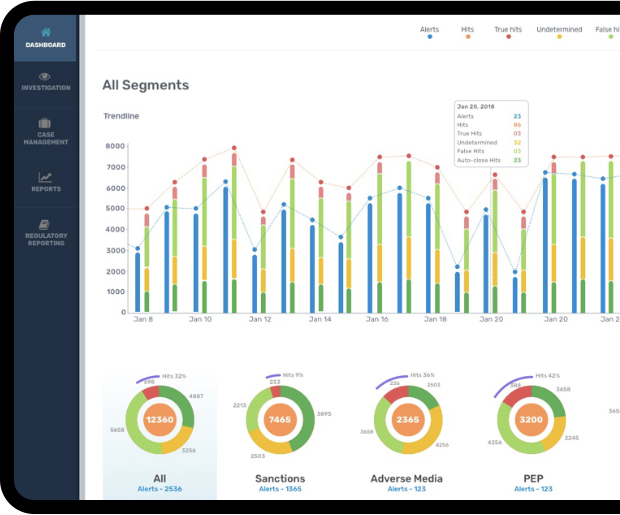Open the Alerts - 1365 link
This screenshot has height=515, width=620.
(280, 489)
